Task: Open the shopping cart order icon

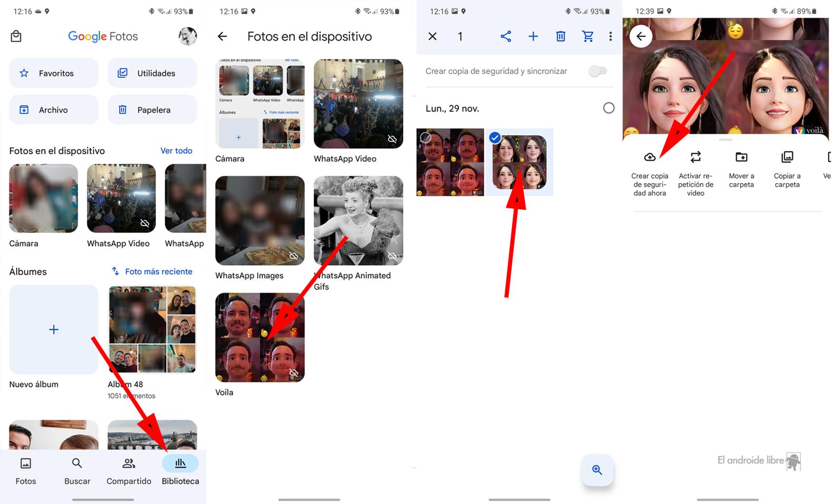Action: (588, 36)
